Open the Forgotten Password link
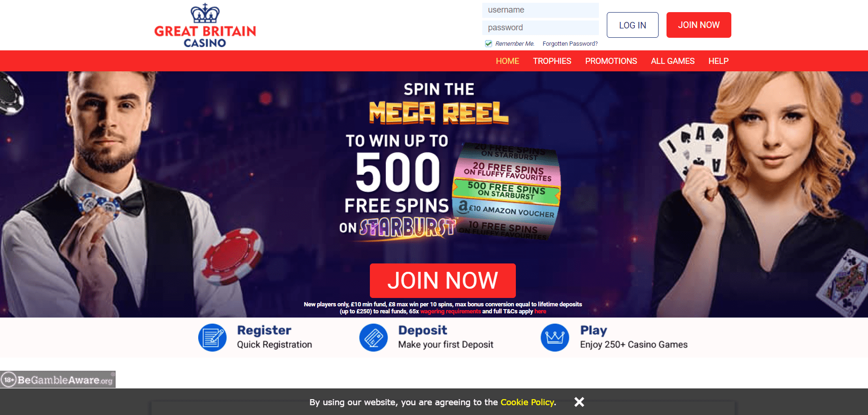This screenshot has height=415, width=868. tap(570, 44)
